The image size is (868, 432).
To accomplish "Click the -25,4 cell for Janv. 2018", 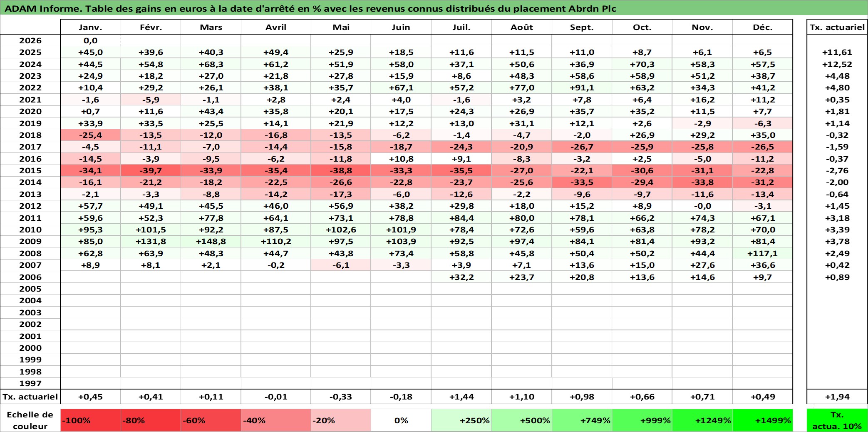I will point(91,135).
